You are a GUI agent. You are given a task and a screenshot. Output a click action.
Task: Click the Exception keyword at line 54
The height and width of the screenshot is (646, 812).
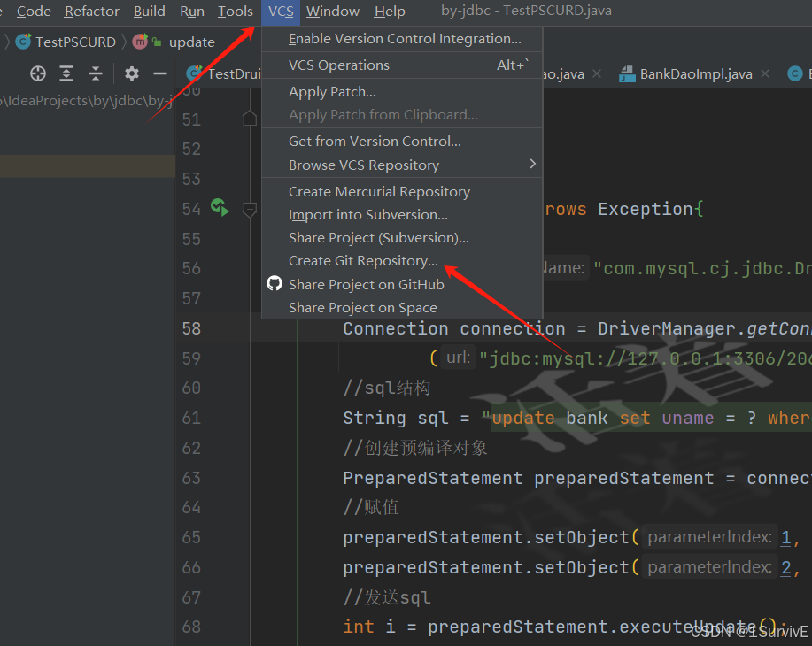(x=646, y=209)
